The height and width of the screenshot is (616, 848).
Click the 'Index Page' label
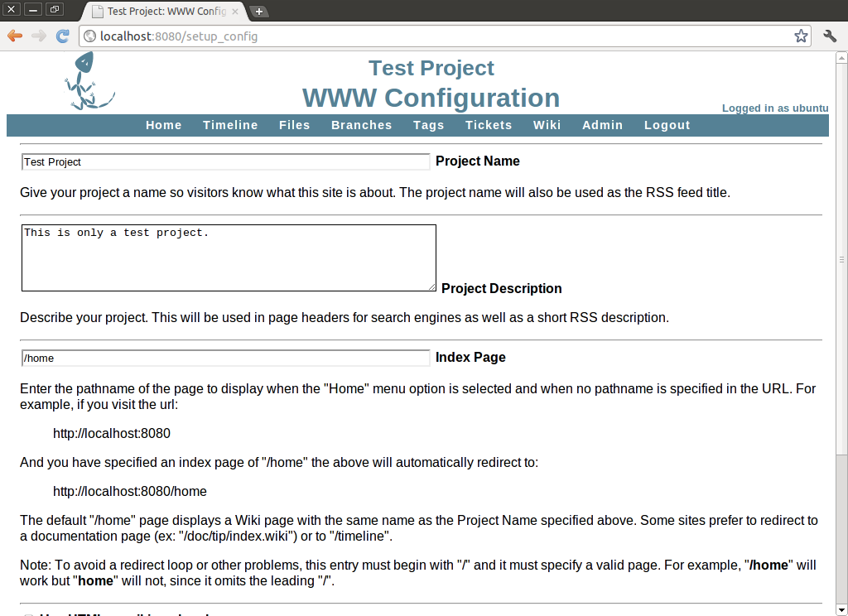click(470, 358)
